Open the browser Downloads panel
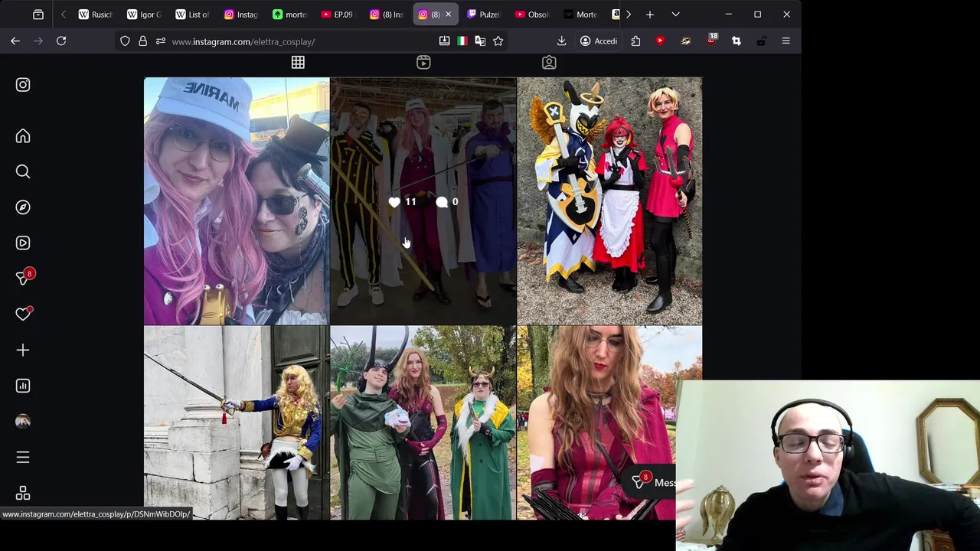980x551 pixels. (561, 41)
